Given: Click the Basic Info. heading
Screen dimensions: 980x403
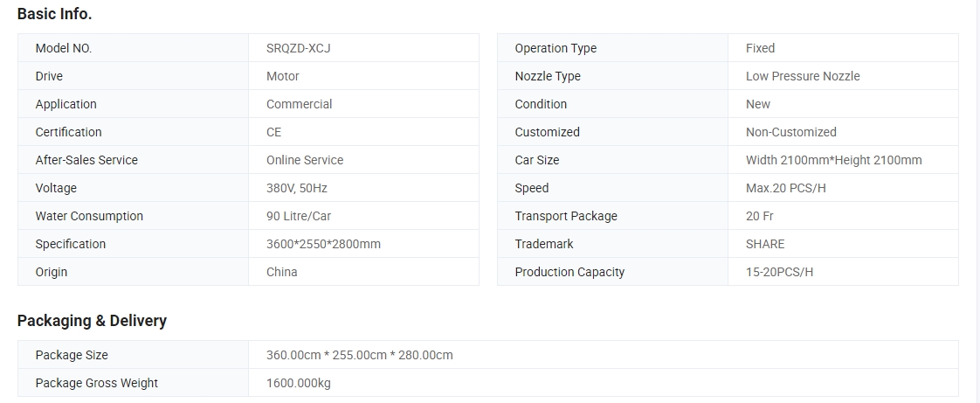Looking at the screenshot, I should [55, 14].
